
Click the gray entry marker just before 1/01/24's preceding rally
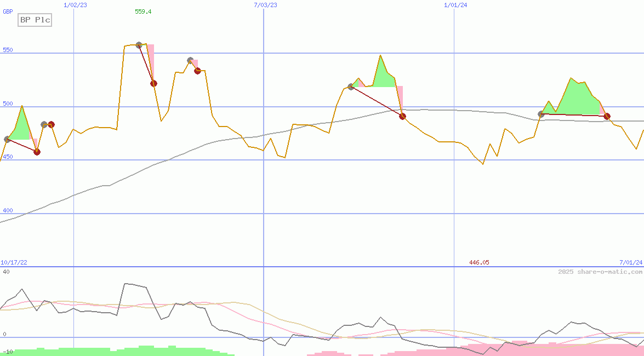[351, 87]
